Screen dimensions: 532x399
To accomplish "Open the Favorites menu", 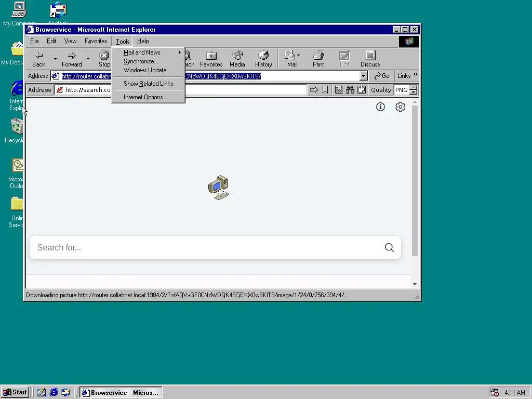I will pos(96,41).
